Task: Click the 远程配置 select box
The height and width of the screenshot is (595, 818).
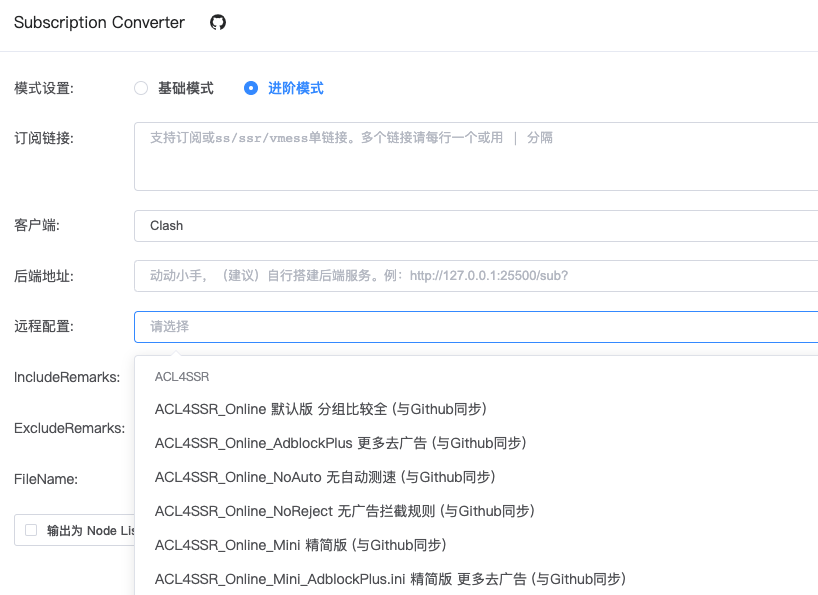Action: click(x=476, y=327)
